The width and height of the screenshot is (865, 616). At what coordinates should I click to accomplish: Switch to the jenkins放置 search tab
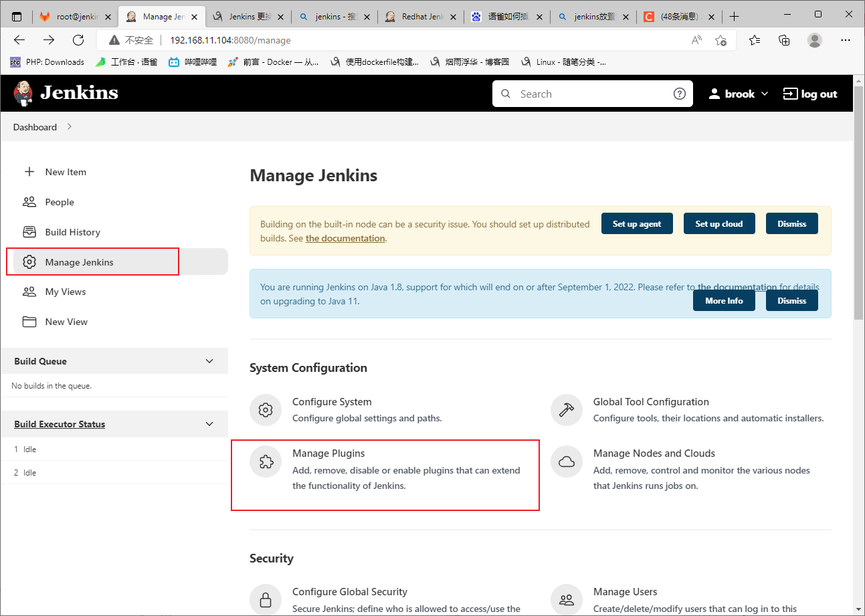593,16
